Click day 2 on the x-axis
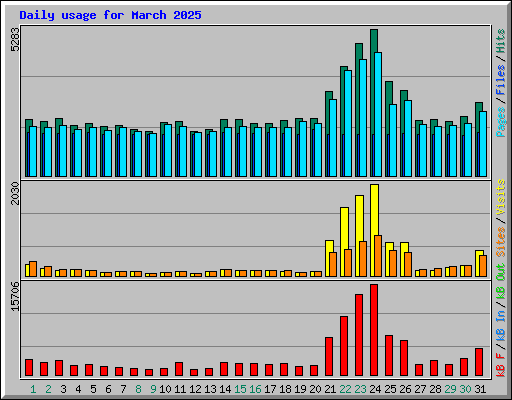The height and width of the screenshot is (400, 512). [48, 389]
